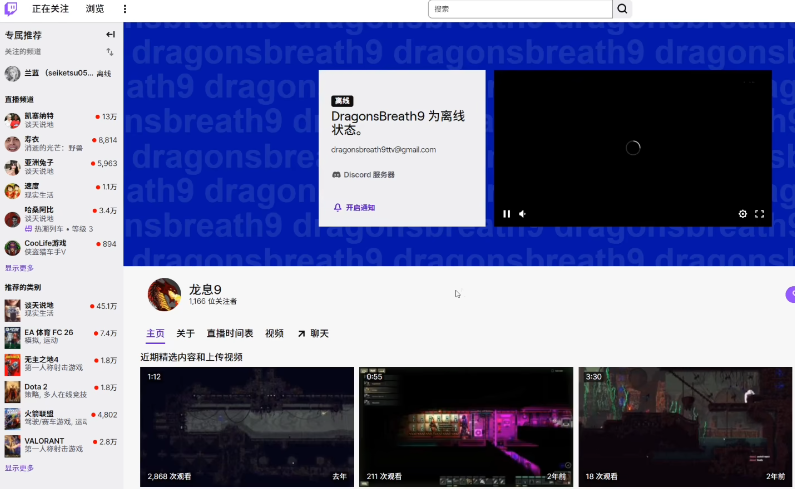795x489 pixels.
Task: Open 哈桑阿比 live channel
Action: click(61, 219)
